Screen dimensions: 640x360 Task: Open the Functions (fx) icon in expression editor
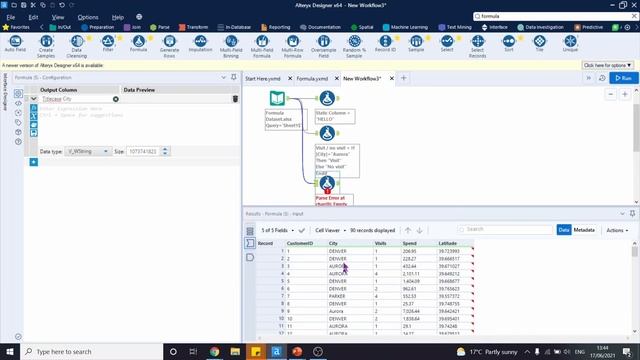point(33,108)
